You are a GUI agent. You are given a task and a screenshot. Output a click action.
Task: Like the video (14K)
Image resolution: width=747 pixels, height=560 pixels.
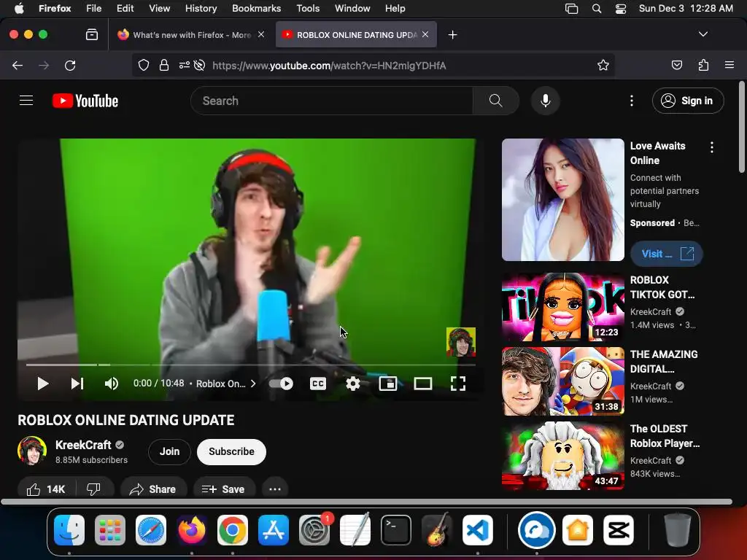tap(46, 489)
